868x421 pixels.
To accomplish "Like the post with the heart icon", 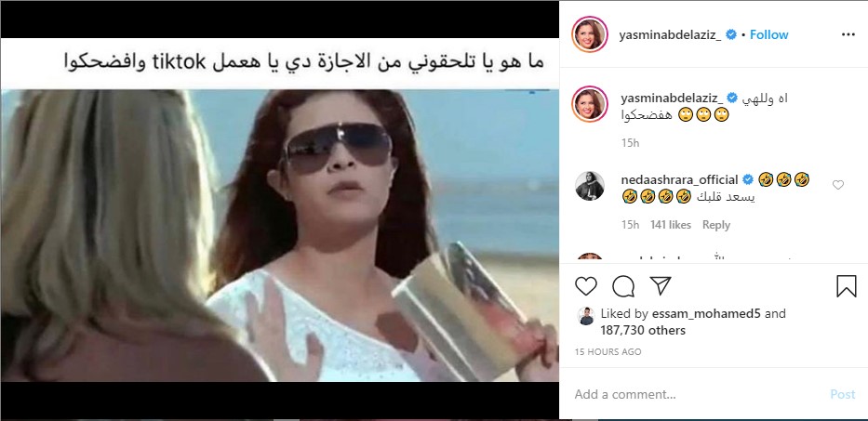I will point(586,286).
